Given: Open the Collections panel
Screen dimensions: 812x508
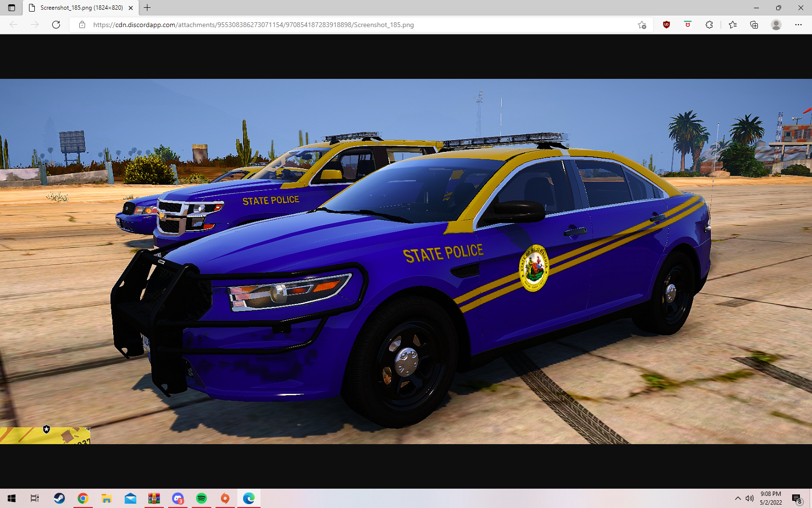Looking at the screenshot, I should click(754, 25).
